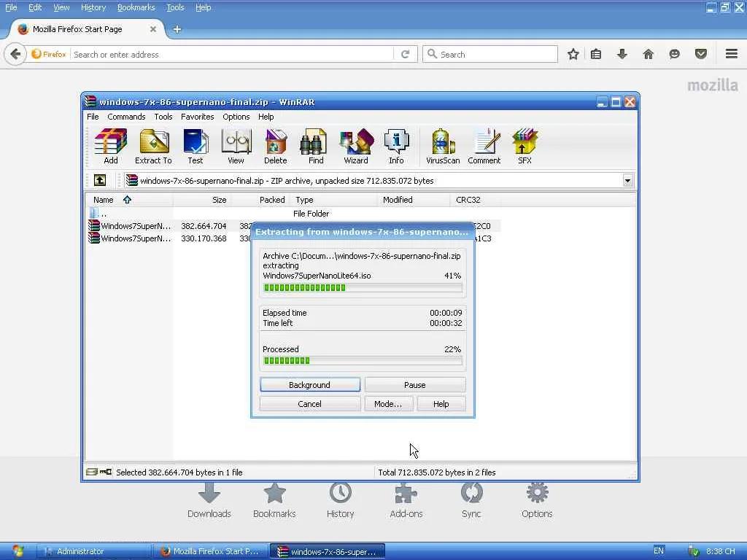Image resolution: width=747 pixels, height=560 pixels.
Task: Select the file sized 382.664.704
Action: tap(293, 226)
